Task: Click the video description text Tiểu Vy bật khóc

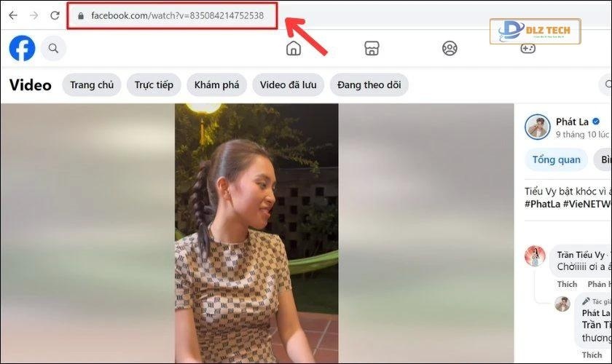Action: [568, 191]
